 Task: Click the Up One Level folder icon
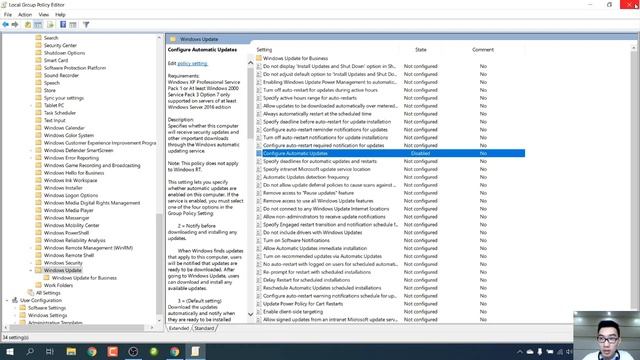(28, 24)
